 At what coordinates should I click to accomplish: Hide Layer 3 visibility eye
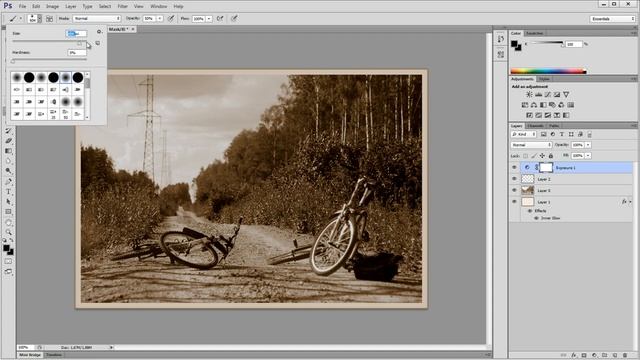point(514,190)
